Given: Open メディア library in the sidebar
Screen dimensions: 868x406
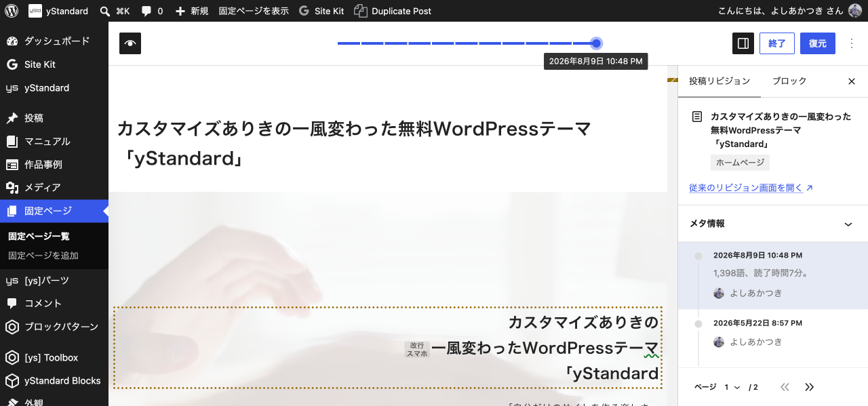Looking at the screenshot, I should 54,188.
